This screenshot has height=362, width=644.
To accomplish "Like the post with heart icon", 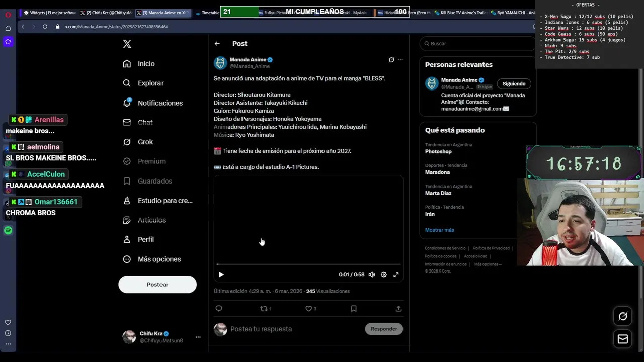I will coord(311,309).
